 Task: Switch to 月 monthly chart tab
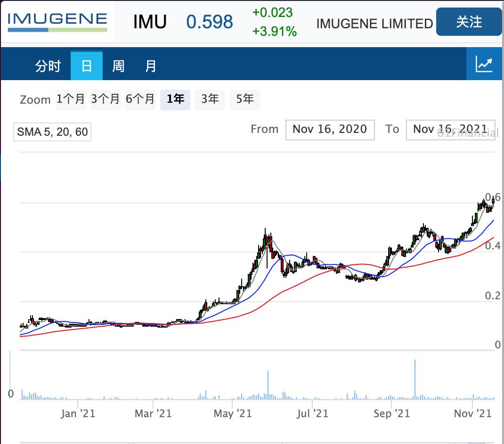(x=150, y=66)
